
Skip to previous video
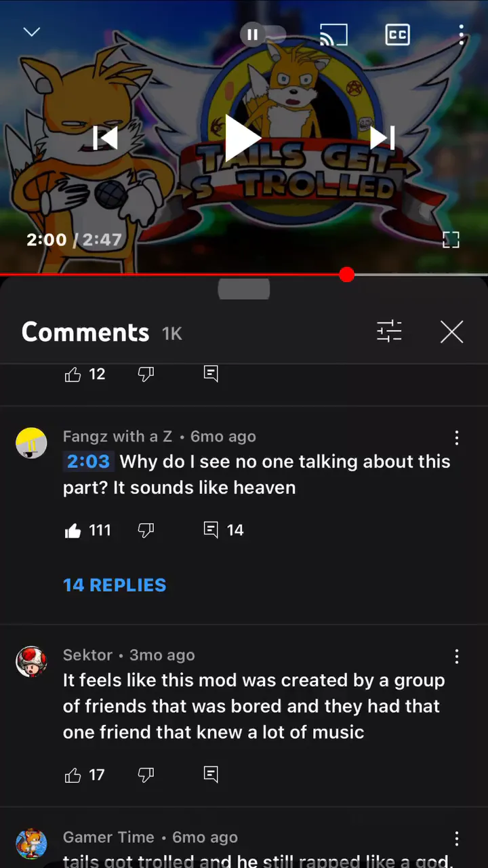[x=105, y=138]
